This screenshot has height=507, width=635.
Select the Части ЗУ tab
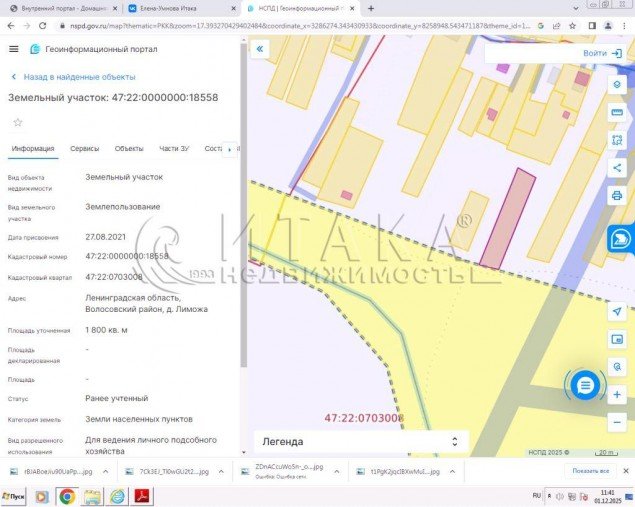[174, 149]
